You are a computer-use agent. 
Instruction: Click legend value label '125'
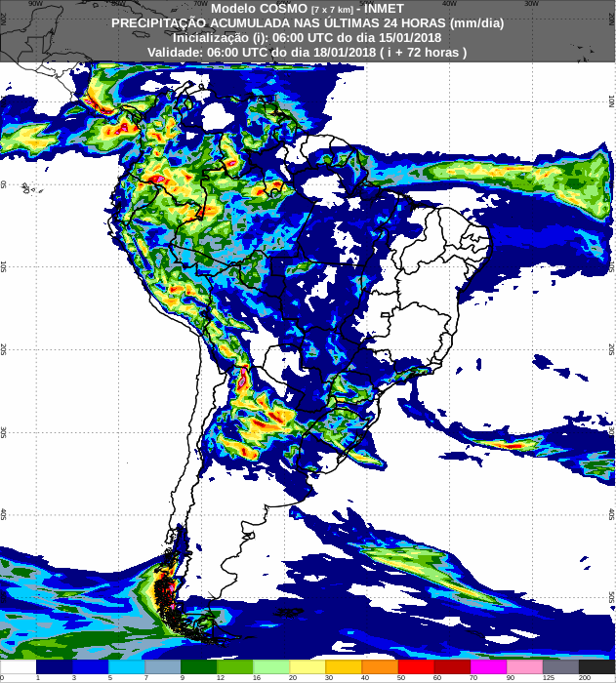point(548,678)
